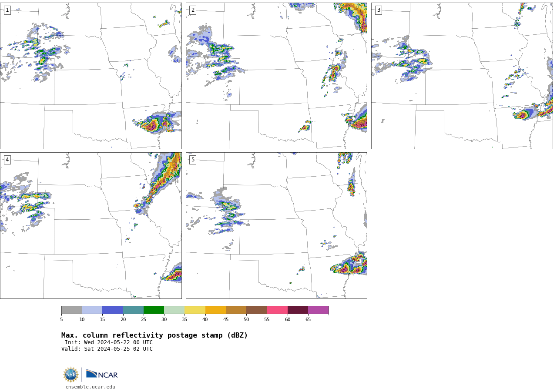Click the colorbar tick label 10
Image resolution: width=557 pixels, height=392 pixels.
point(82,320)
